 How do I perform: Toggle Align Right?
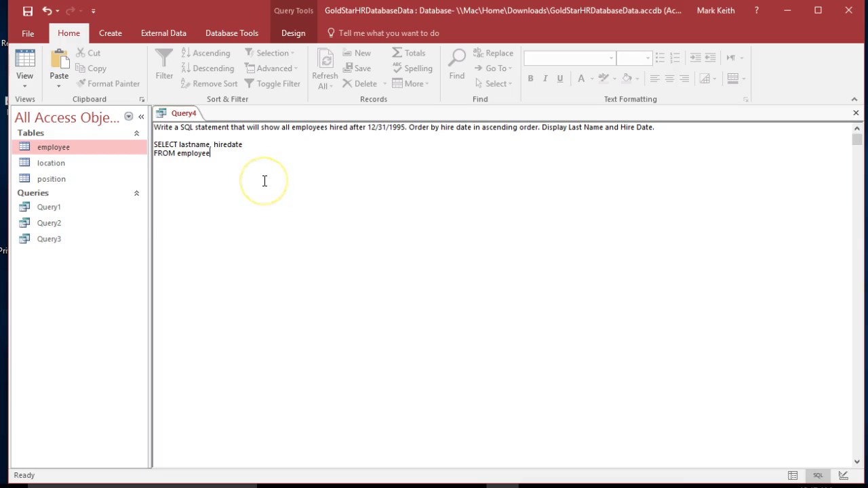point(684,79)
